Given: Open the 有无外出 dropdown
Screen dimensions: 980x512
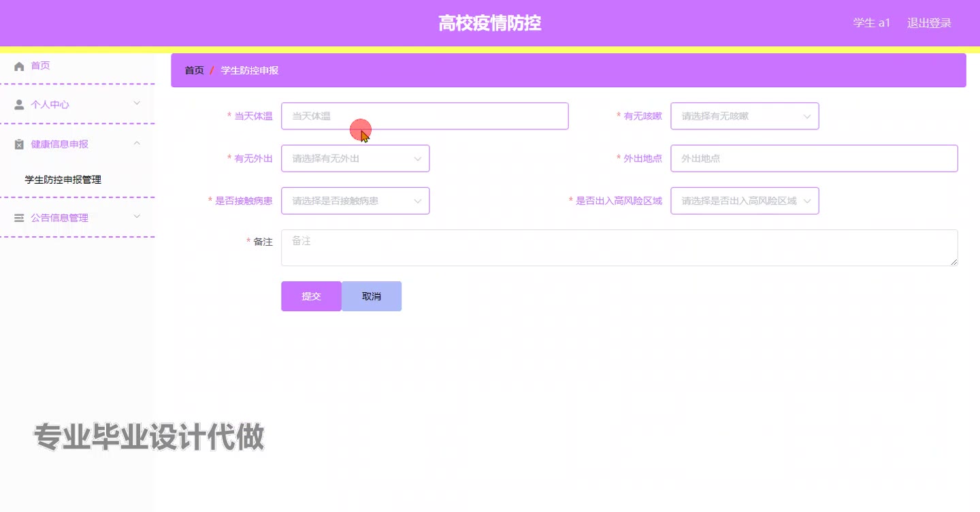Looking at the screenshot, I should click(x=355, y=159).
